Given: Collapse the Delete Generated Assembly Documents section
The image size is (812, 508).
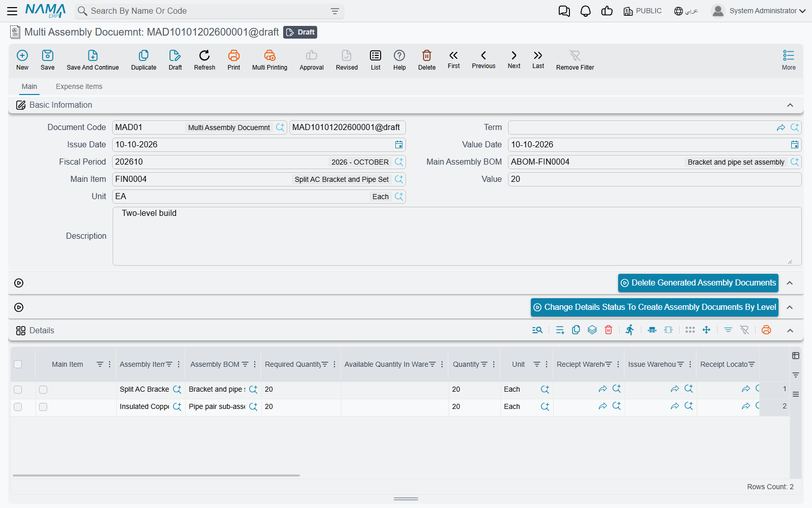Looking at the screenshot, I should 790,283.
